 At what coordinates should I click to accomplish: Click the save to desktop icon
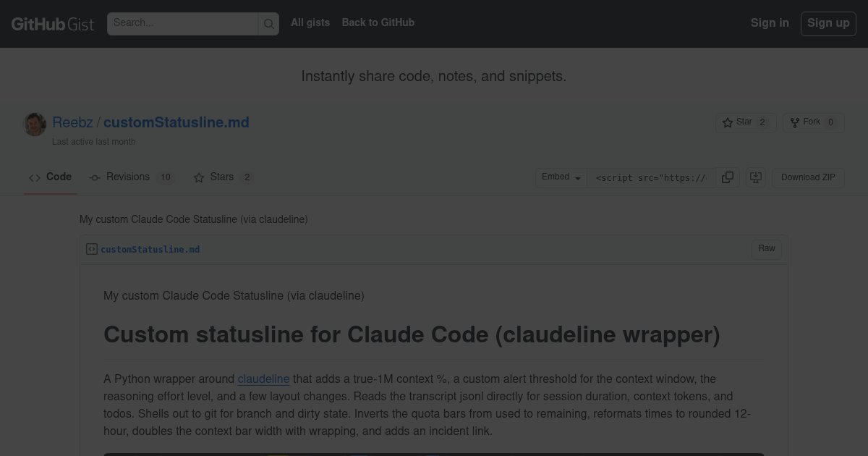click(756, 177)
